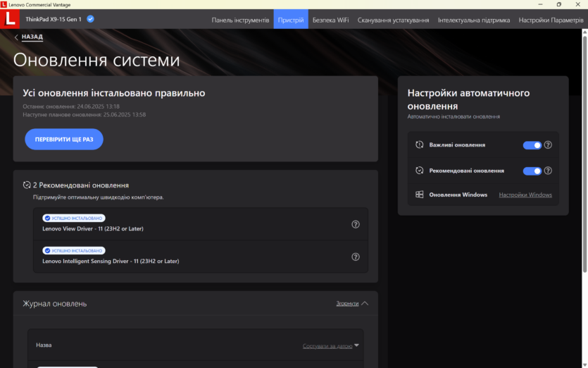This screenshot has width=588, height=368.
Task: Close the Lenovo Commercial Vantage window
Action: pos(578,4)
